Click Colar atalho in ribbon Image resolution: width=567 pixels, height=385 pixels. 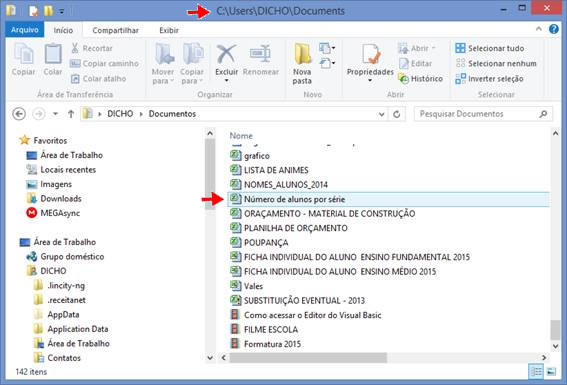pos(98,78)
